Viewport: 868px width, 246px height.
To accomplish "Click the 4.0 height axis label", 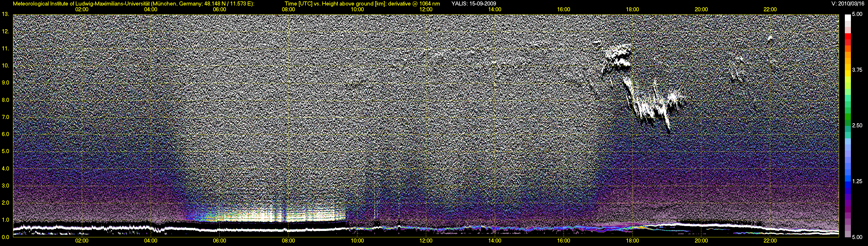I will pos(5,168).
